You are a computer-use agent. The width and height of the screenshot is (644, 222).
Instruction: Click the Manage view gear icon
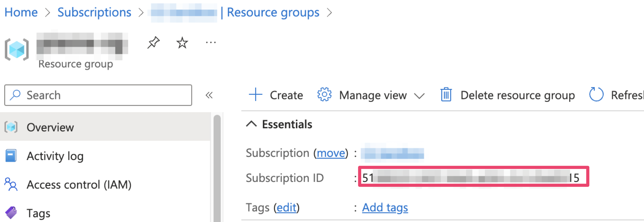click(x=324, y=95)
